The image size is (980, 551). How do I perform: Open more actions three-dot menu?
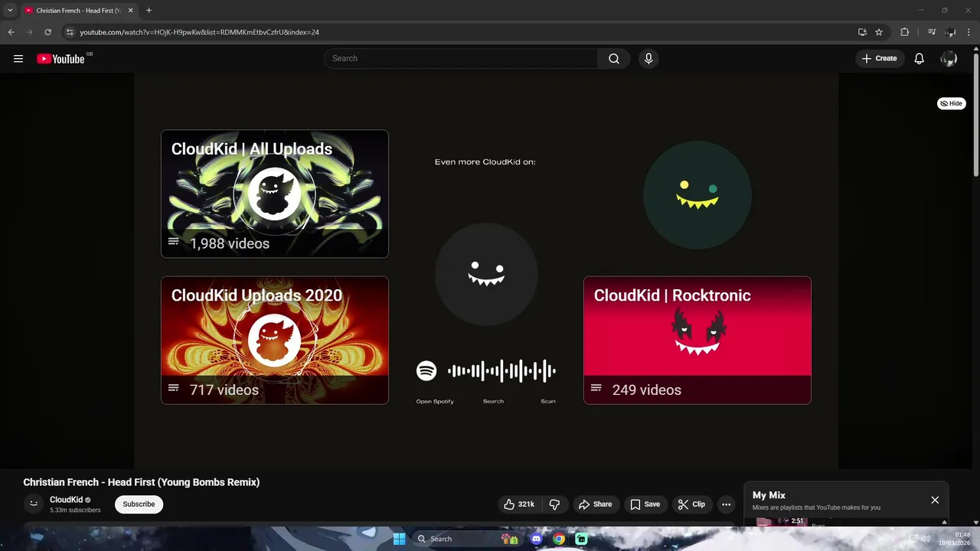[x=726, y=504]
